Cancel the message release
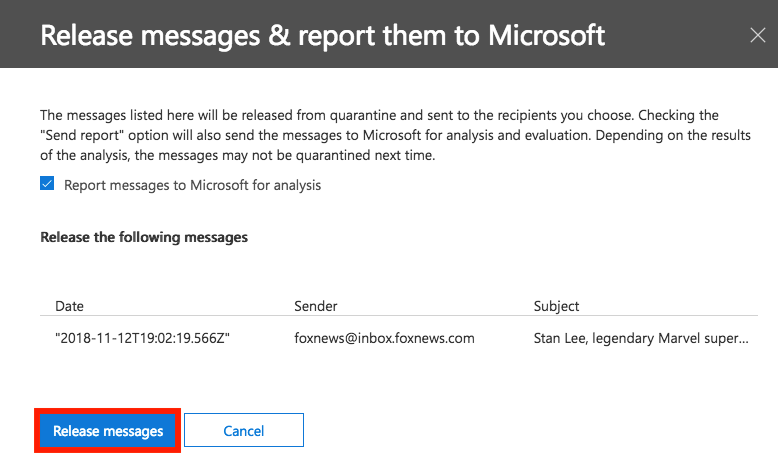This screenshot has height=469, width=778. (x=244, y=431)
